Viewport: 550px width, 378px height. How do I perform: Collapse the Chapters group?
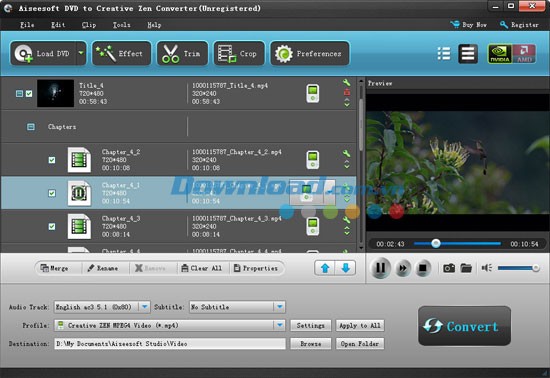tap(31, 127)
